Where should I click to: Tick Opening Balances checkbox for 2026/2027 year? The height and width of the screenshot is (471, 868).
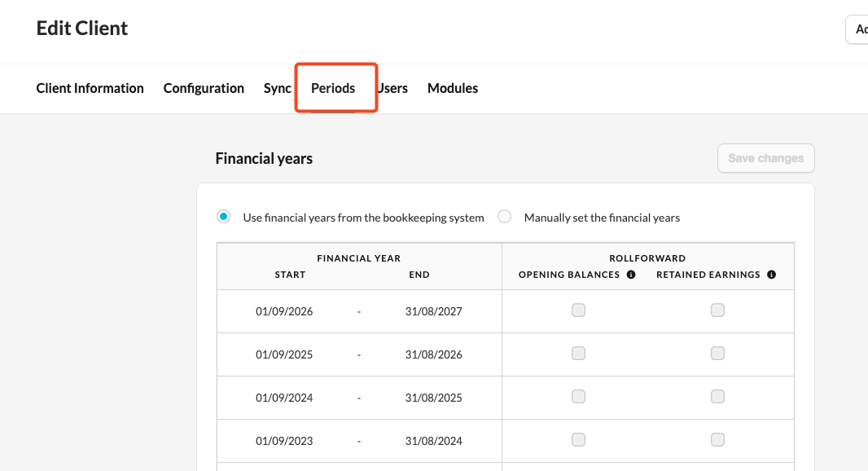(x=578, y=310)
